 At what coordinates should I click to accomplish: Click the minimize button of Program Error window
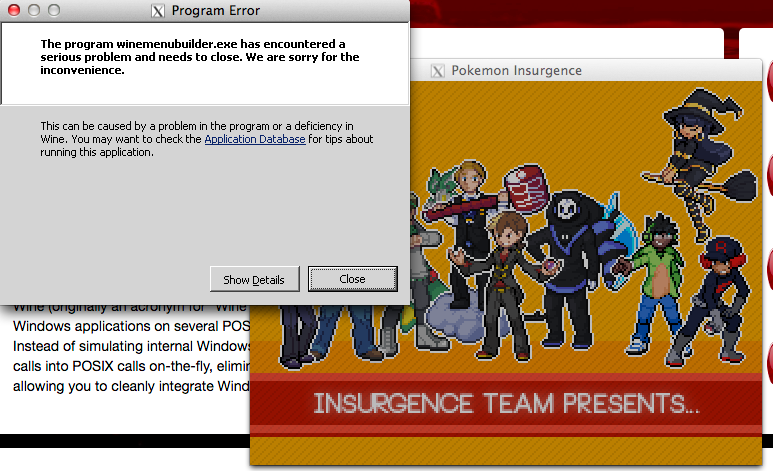tap(34, 10)
